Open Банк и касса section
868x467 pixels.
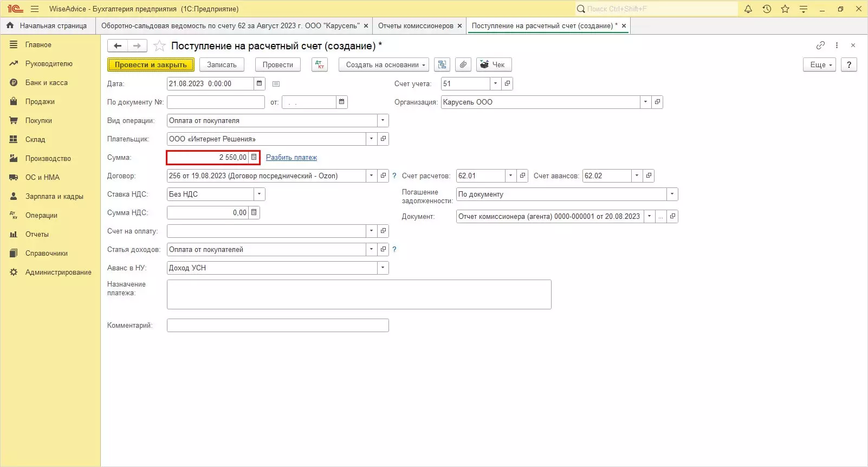pos(47,82)
